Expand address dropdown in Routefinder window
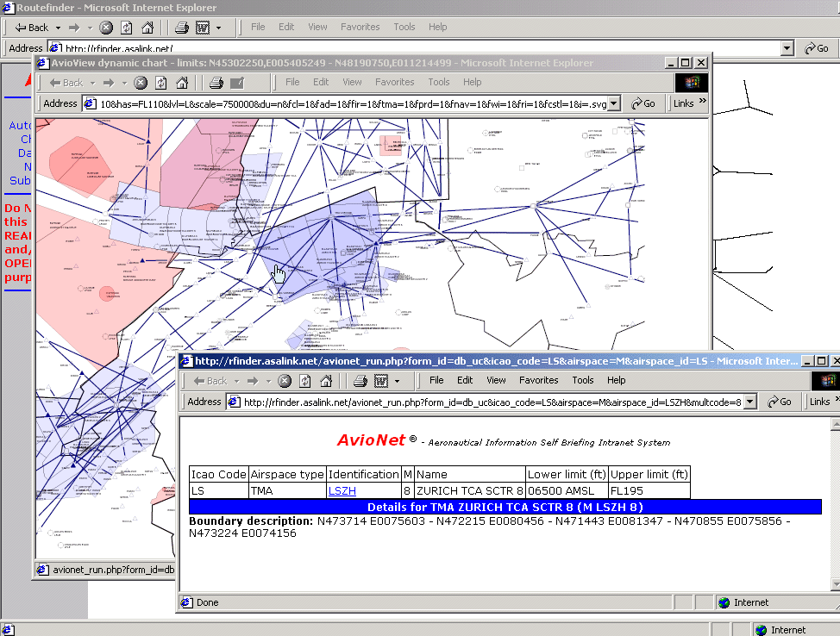 (787, 48)
